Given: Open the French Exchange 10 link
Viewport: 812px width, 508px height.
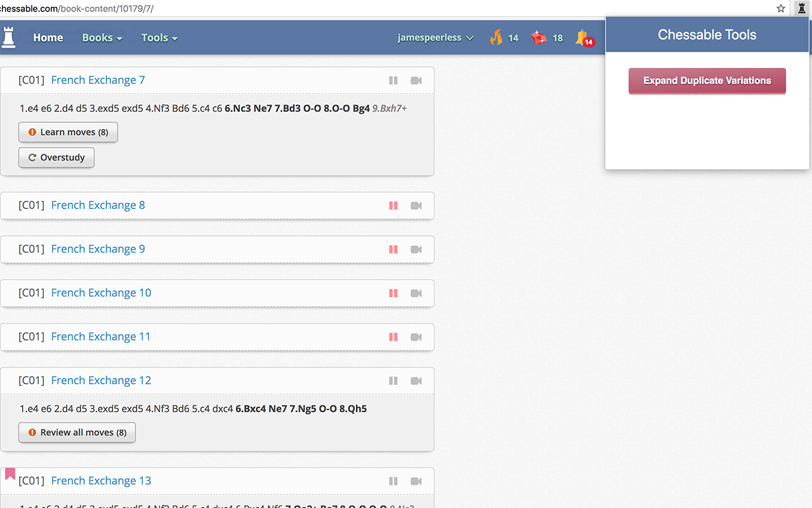Looking at the screenshot, I should [101, 293].
